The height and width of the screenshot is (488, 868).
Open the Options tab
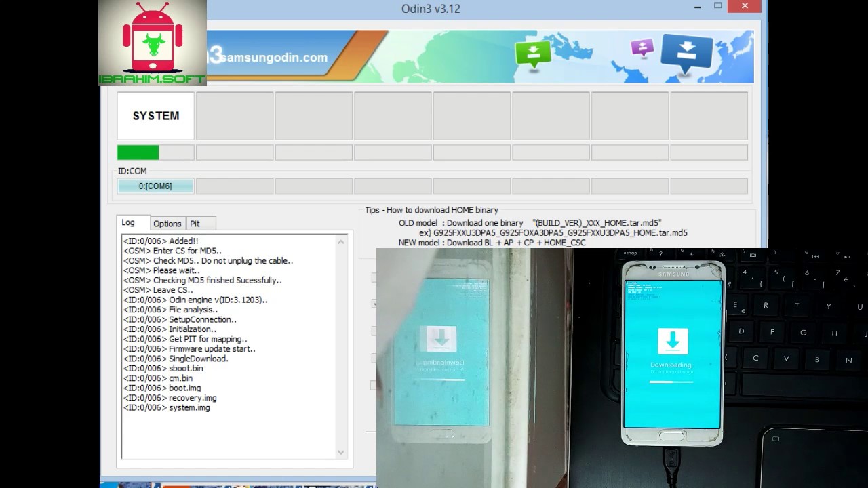point(167,224)
